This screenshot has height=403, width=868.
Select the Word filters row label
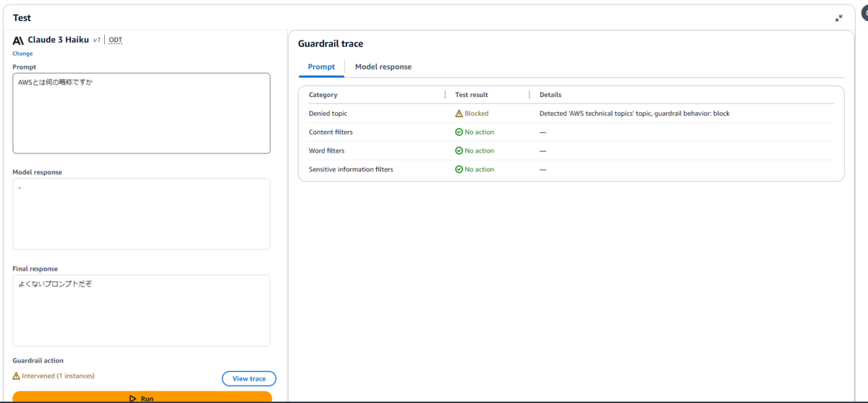tap(326, 150)
